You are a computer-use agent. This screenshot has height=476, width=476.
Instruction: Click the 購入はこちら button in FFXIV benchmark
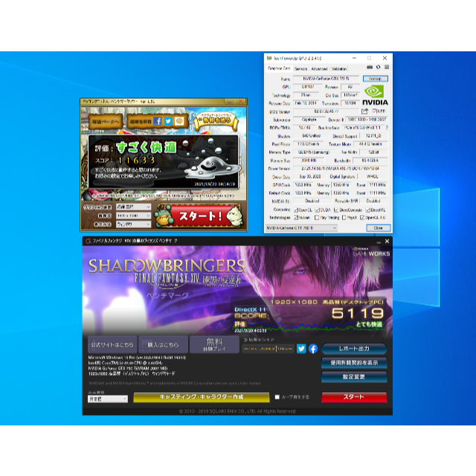click(164, 344)
